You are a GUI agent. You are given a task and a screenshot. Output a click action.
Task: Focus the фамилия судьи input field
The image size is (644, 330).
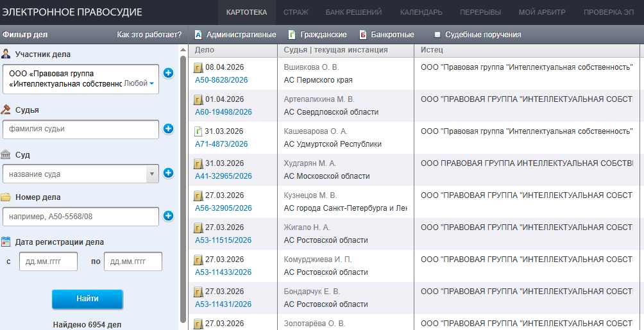(81, 129)
